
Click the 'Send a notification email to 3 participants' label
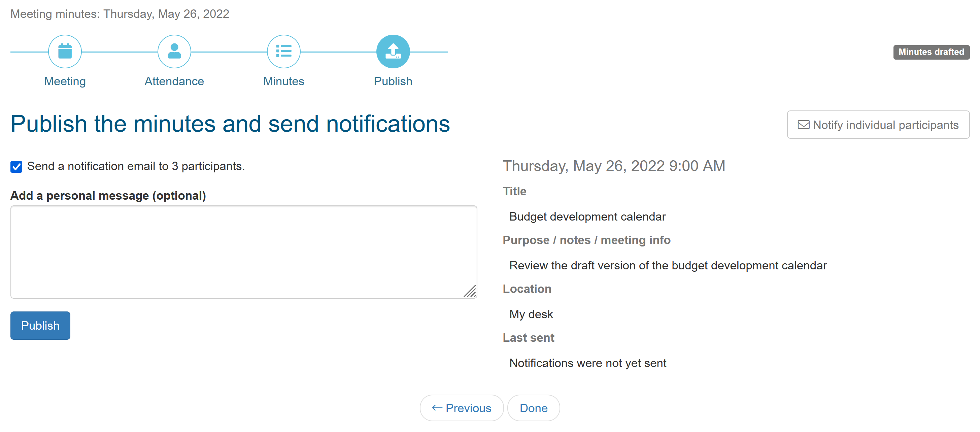coord(136,166)
